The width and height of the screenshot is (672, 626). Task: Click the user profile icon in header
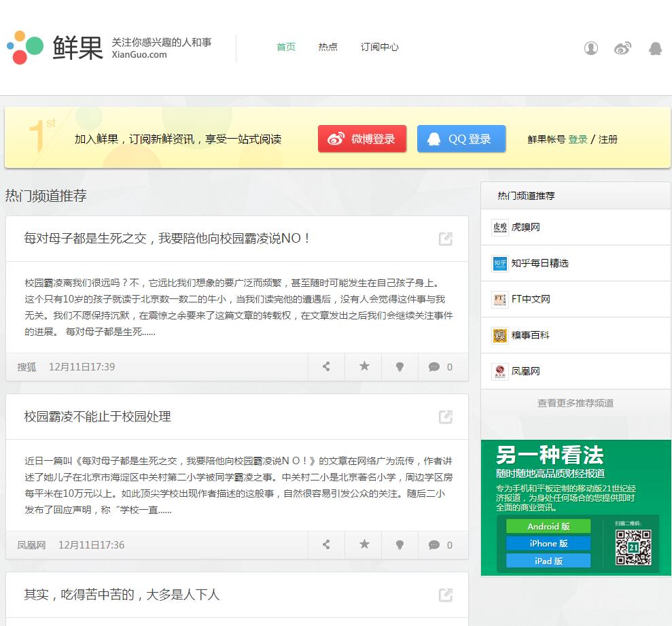tap(591, 48)
